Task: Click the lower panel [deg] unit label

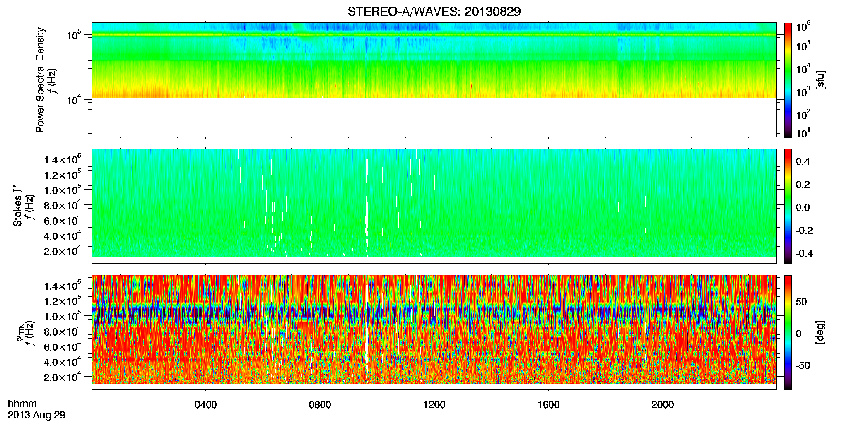Action: [x=820, y=332]
